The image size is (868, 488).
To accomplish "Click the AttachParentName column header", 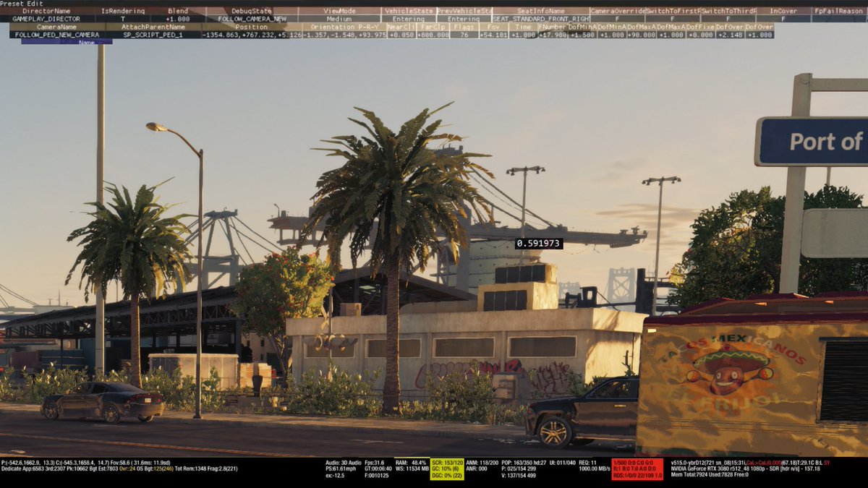I will [x=153, y=27].
